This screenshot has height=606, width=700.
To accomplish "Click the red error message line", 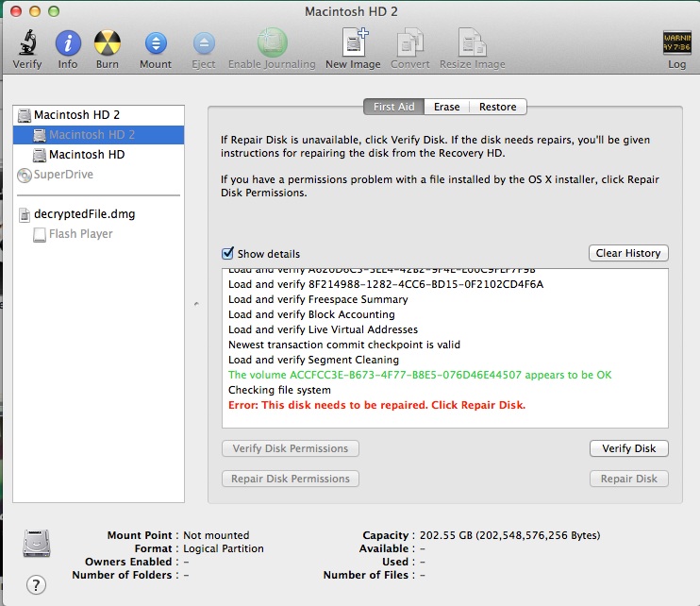I will [x=376, y=405].
